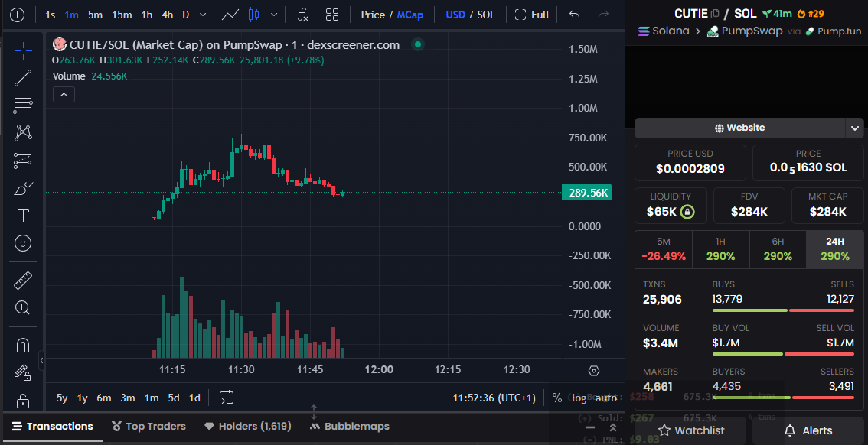Open the go to date calendar
The image size is (868, 445).
point(227,397)
